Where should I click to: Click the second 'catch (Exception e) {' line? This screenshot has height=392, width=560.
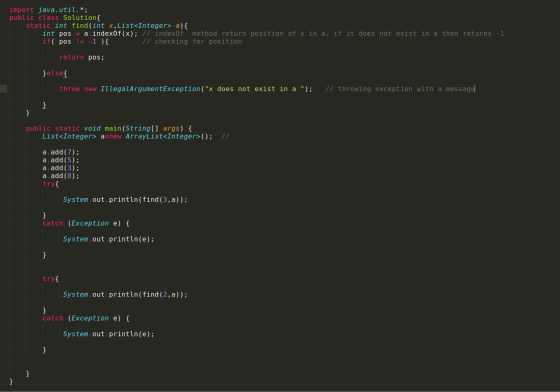86,318
